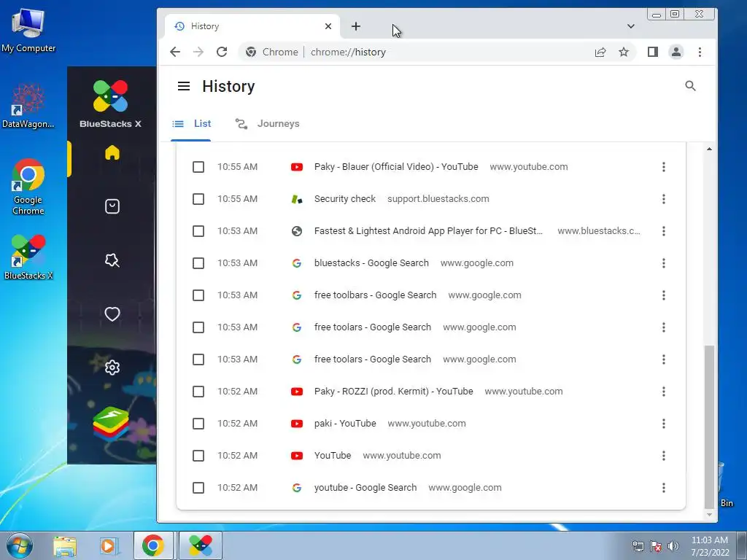
Task: Close the History tab
Action: [328, 26]
